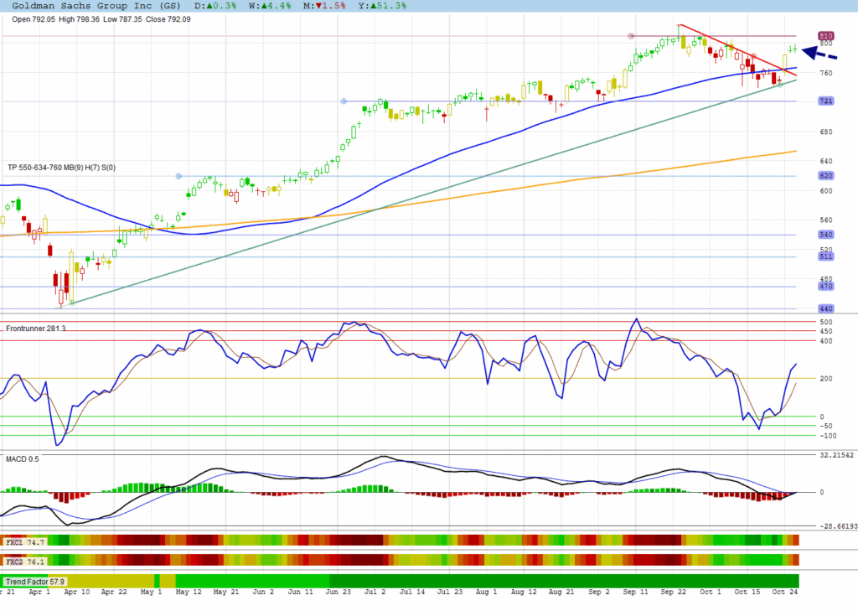Image resolution: width=858 pixels, height=616 pixels.
Task: Click the 620 price level tag
Action: click(x=825, y=176)
